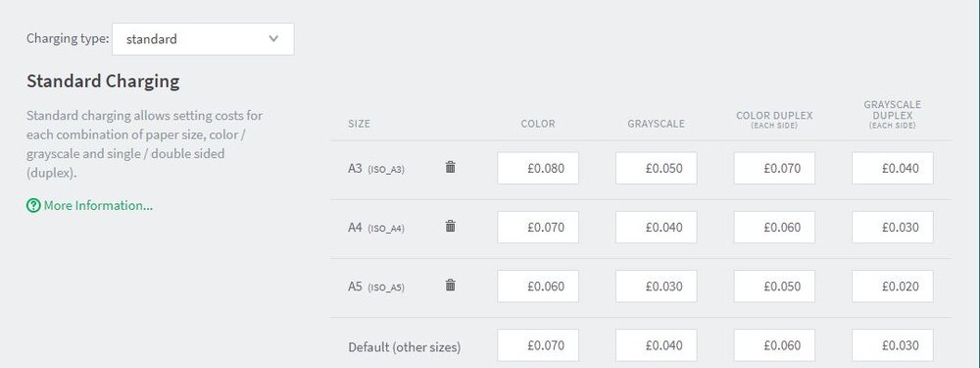The image size is (980, 368).
Task: Delete the A3 paper size row
Action: click(450, 167)
